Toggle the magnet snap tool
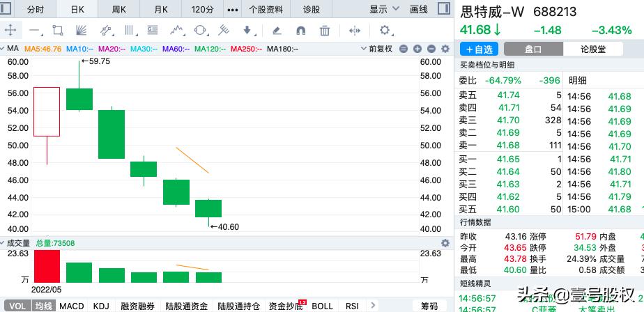The width and height of the screenshot is (644, 312). [x=300, y=31]
